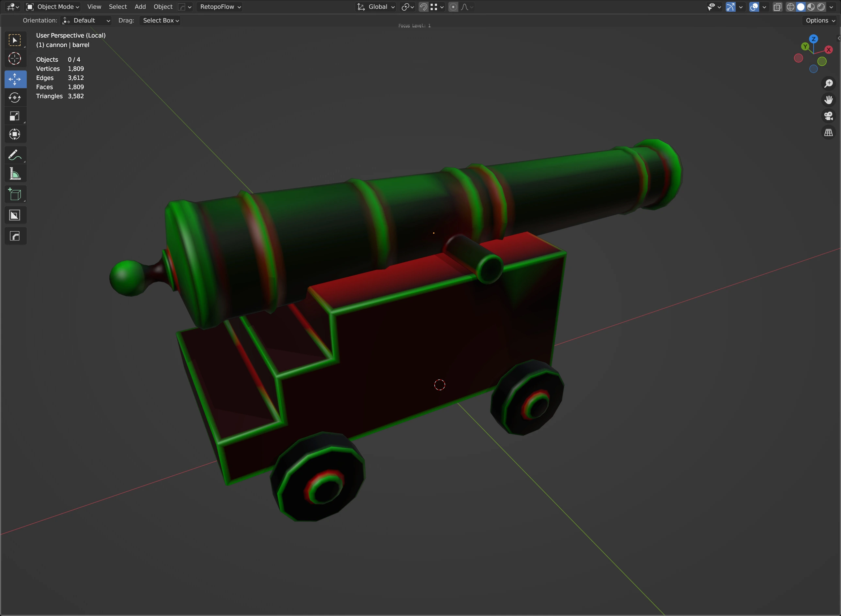Select the Add Cube tool
The height and width of the screenshot is (616, 841).
(x=15, y=194)
